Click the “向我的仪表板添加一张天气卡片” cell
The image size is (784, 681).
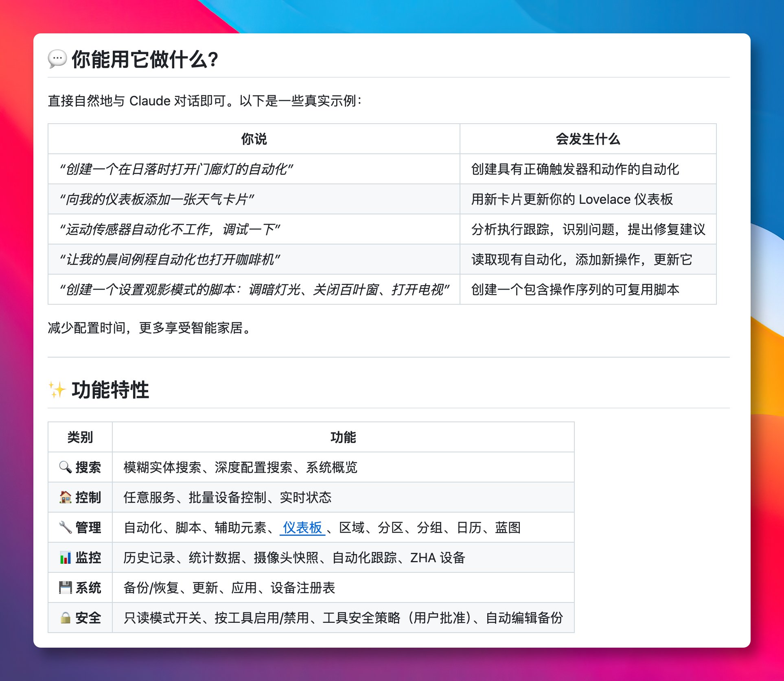tap(254, 199)
